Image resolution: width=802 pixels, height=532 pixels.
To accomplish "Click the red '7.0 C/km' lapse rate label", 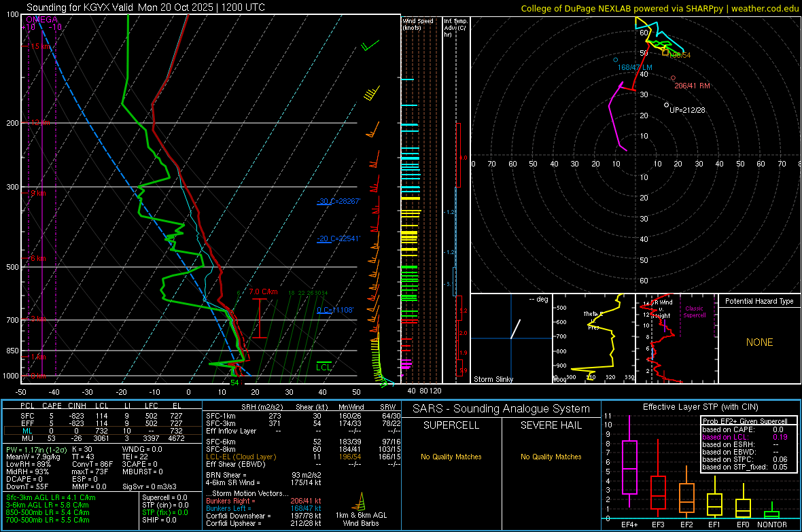I will click(x=263, y=291).
